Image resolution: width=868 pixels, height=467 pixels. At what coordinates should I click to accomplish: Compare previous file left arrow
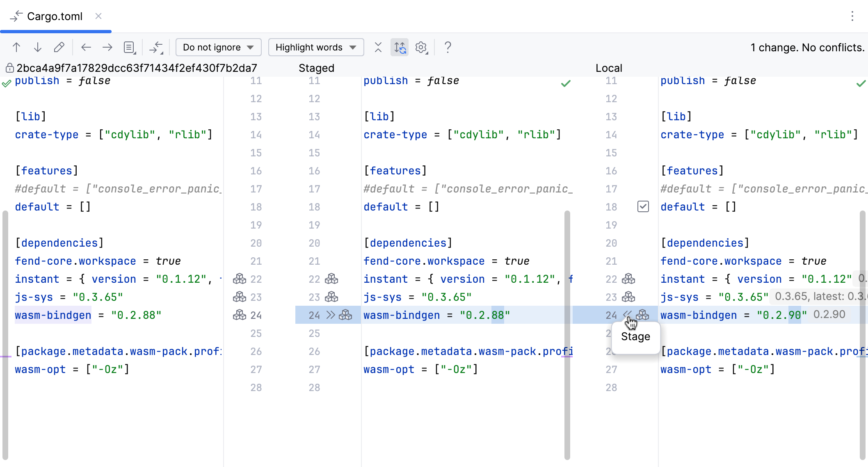click(x=86, y=48)
